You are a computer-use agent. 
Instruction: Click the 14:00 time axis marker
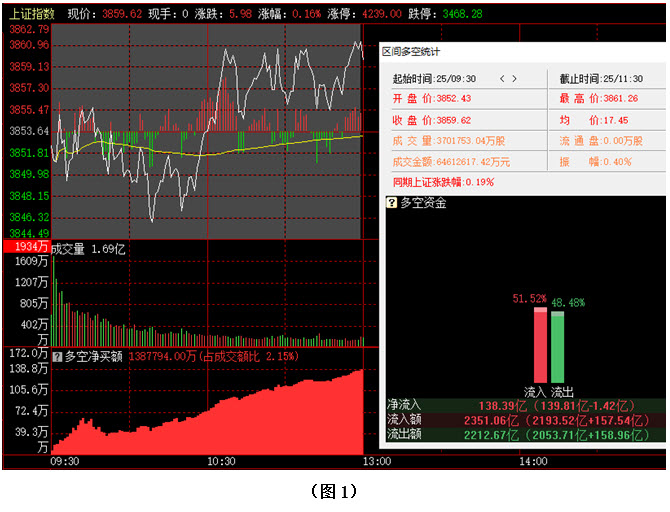(533, 461)
